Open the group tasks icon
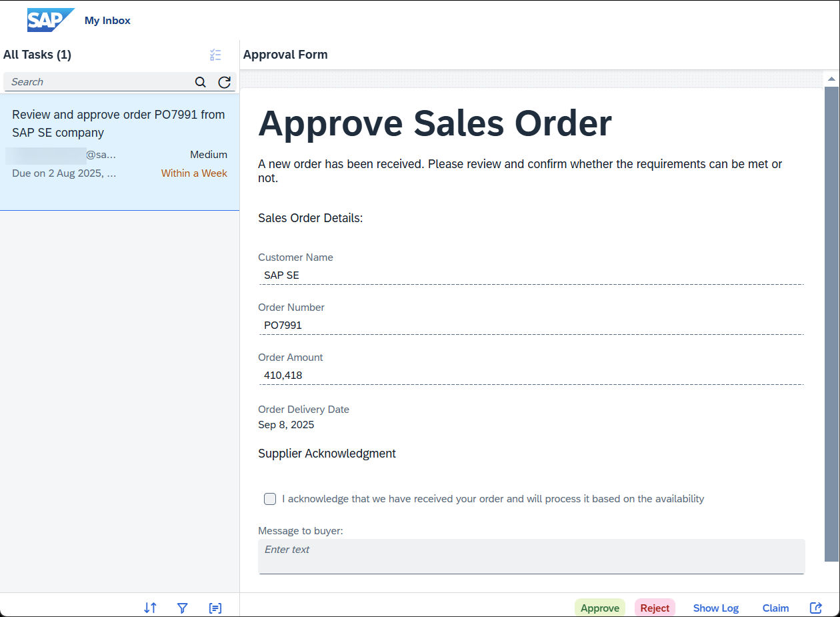The height and width of the screenshot is (617, 840). (x=215, y=608)
